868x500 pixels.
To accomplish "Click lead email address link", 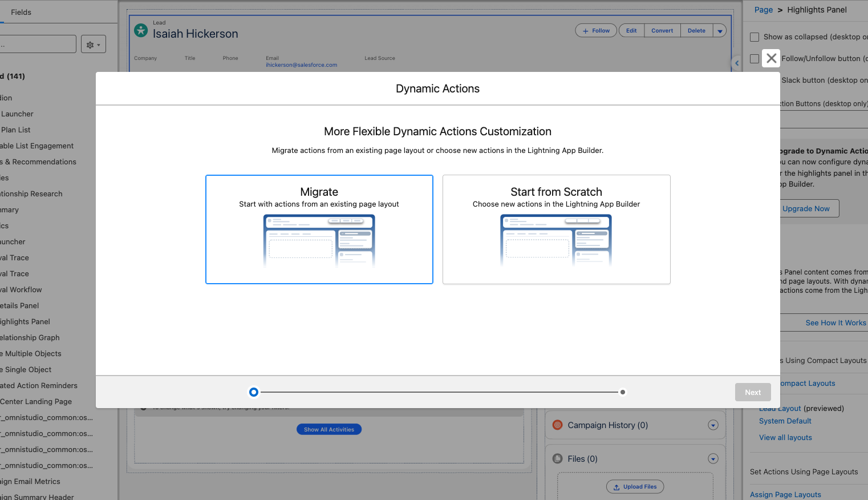I will pos(301,65).
